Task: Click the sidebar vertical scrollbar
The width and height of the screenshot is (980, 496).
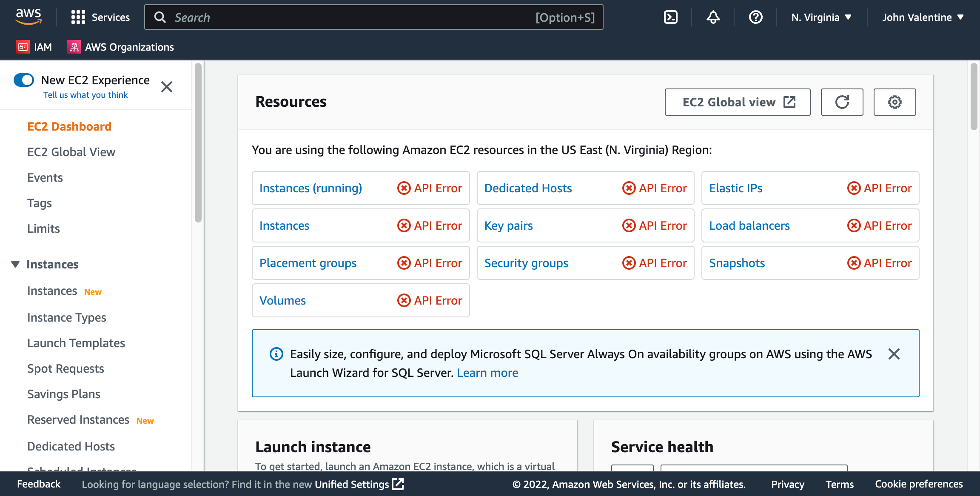Action: point(198,143)
